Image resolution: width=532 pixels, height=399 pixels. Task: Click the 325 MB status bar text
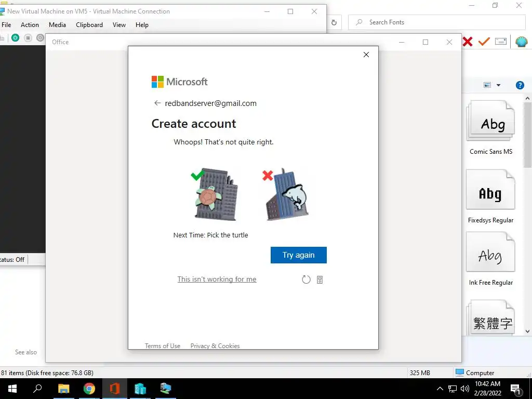[420, 373]
